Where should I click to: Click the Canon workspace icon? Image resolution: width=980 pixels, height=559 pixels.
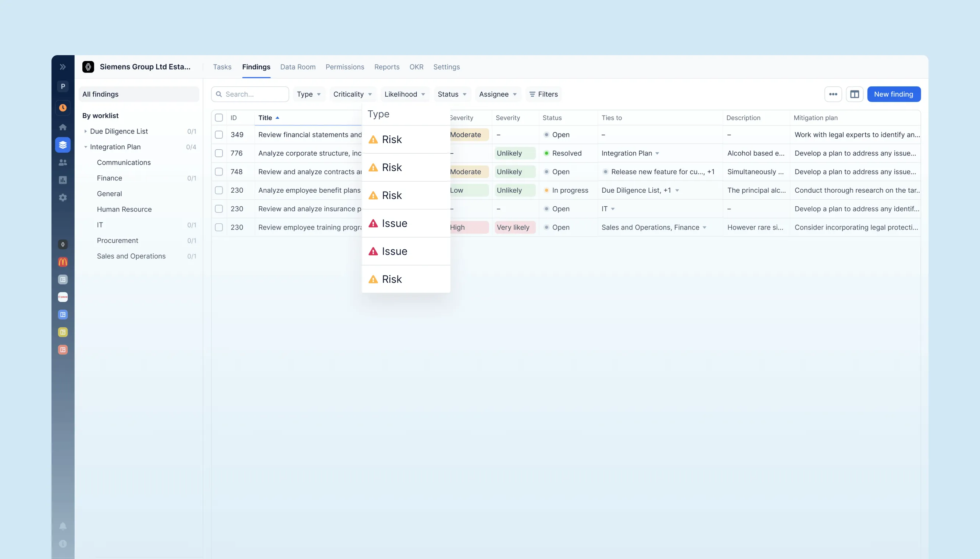[63, 297]
